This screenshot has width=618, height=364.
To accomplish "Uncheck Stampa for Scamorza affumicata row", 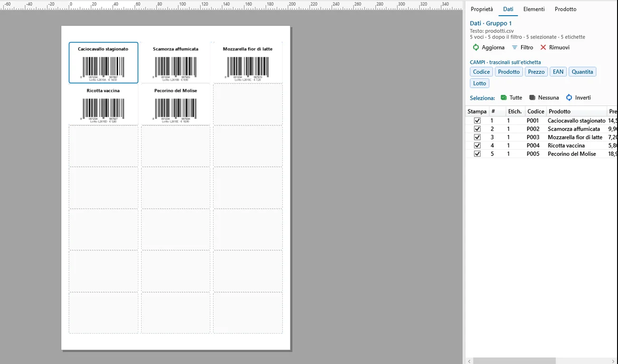I will (477, 129).
